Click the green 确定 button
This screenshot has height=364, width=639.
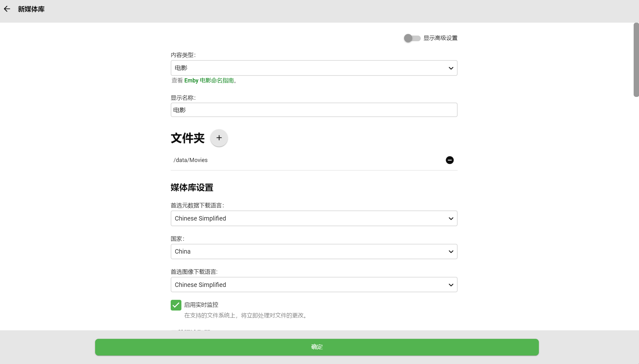(x=317, y=347)
